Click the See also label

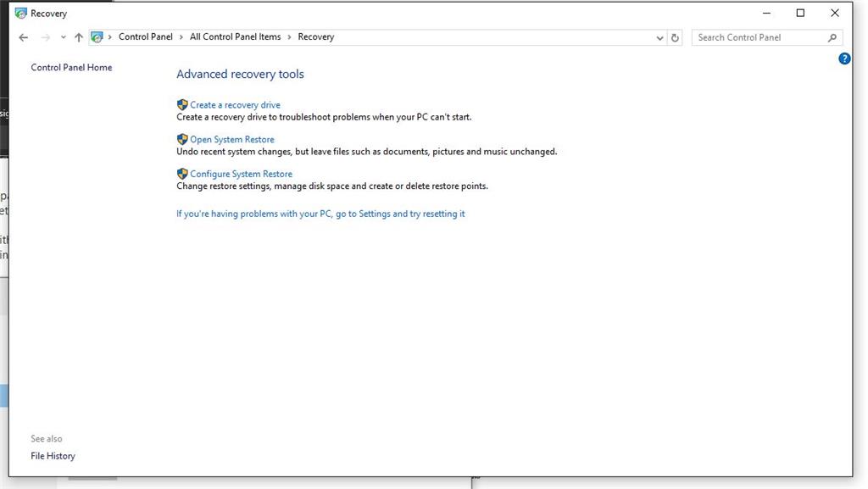click(47, 439)
